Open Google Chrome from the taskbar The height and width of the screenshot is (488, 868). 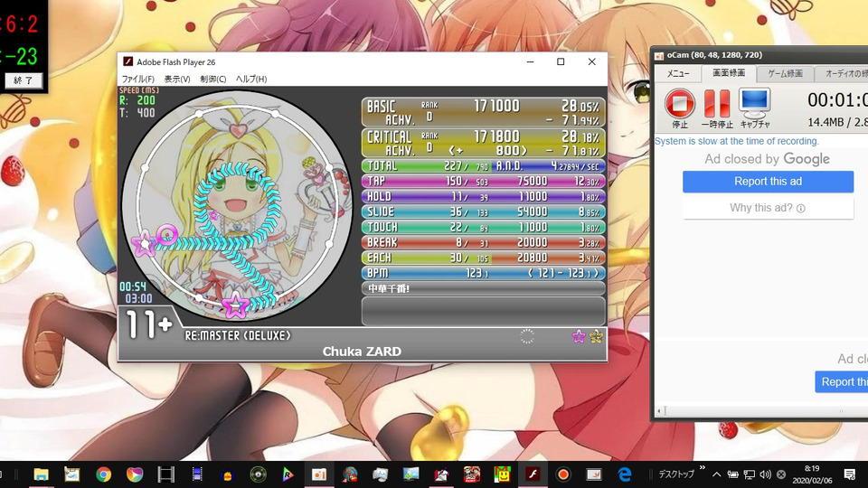click(x=103, y=474)
